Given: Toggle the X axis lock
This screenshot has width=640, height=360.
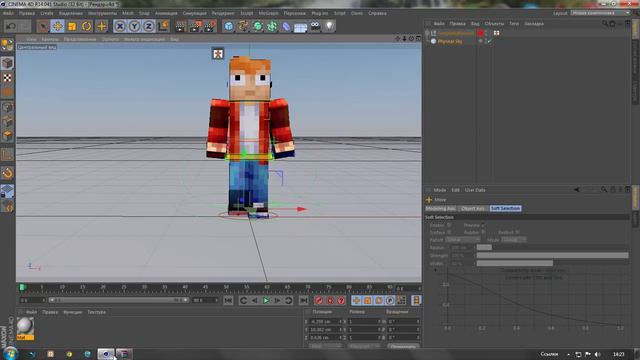Looking at the screenshot, I should (120, 27).
